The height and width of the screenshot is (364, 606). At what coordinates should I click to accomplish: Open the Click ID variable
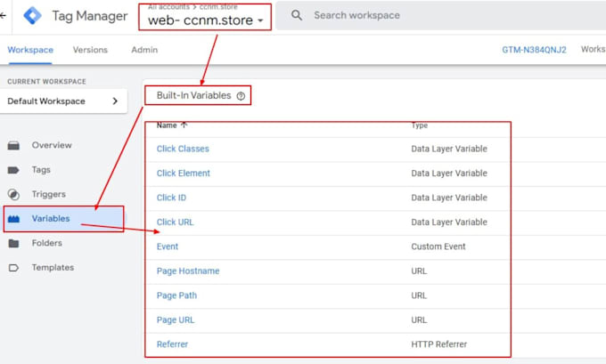click(x=171, y=198)
